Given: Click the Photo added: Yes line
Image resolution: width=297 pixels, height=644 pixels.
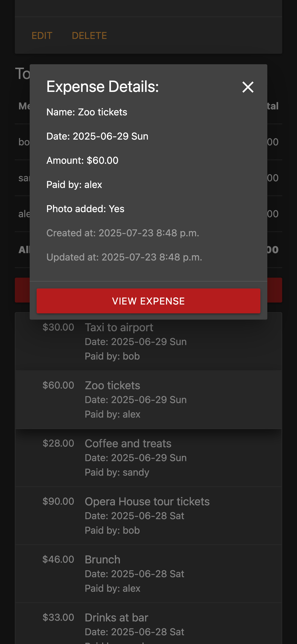Looking at the screenshot, I should pos(85,209).
